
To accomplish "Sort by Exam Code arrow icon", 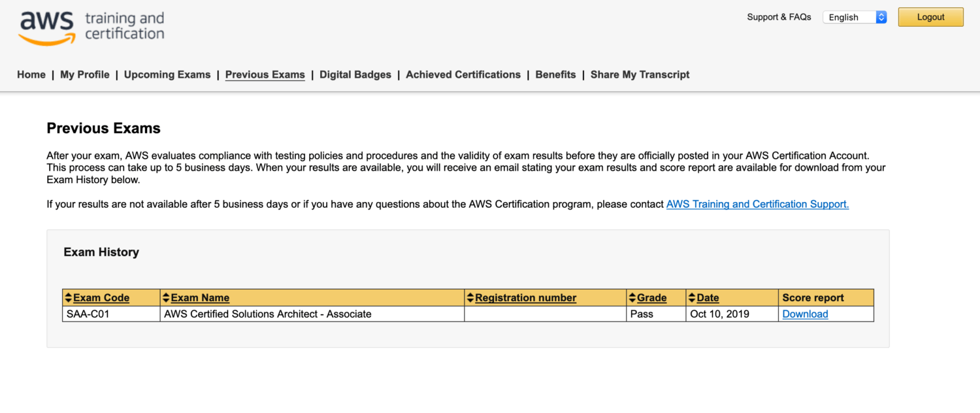I will (x=69, y=298).
